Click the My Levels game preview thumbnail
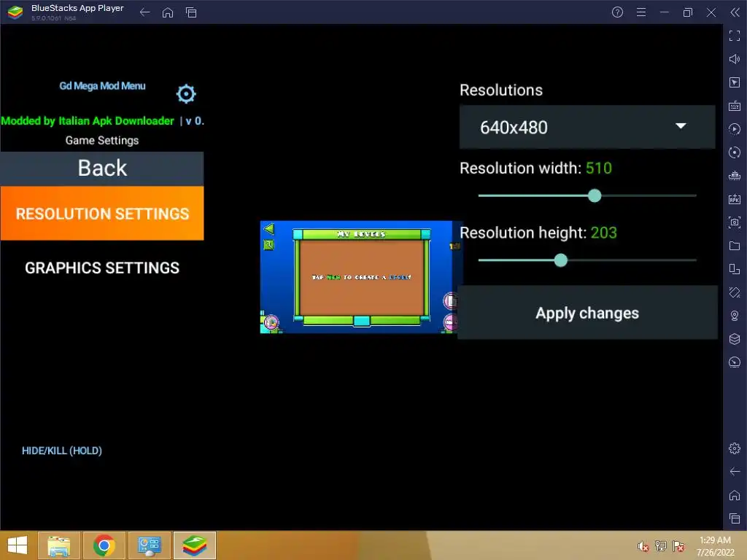Image resolution: width=747 pixels, height=560 pixels. (x=360, y=277)
